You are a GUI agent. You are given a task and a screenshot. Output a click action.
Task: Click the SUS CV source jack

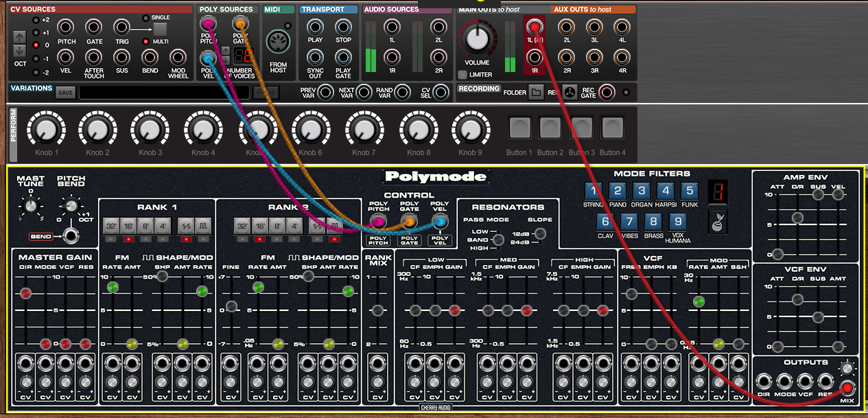coord(122,58)
